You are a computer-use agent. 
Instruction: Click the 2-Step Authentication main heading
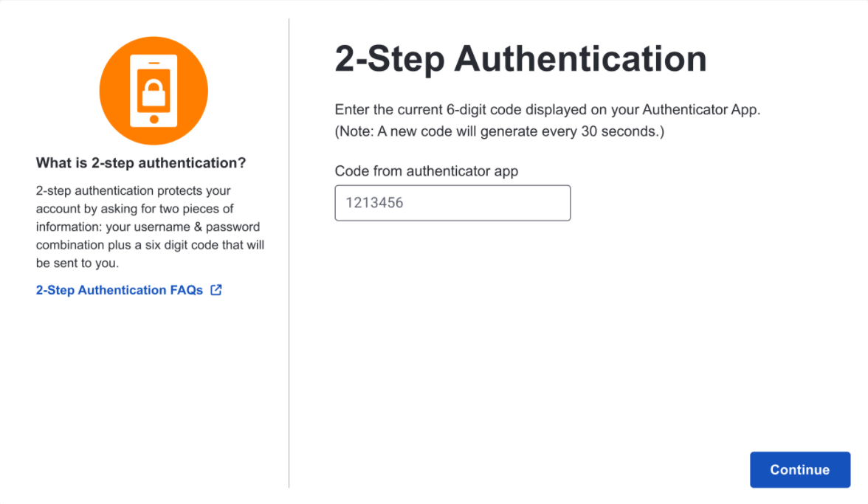click(x=520, y=58)
